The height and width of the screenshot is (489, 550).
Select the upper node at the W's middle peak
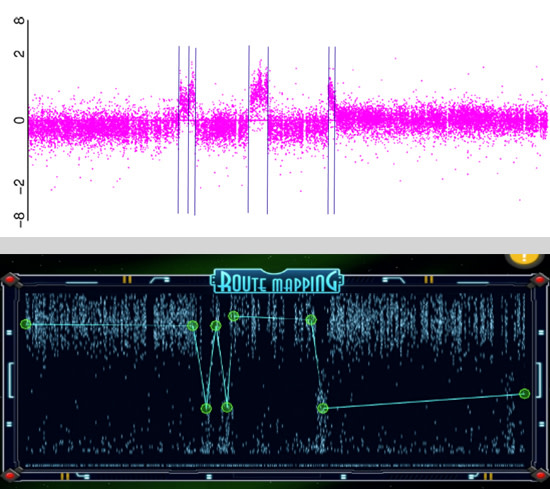216,326
